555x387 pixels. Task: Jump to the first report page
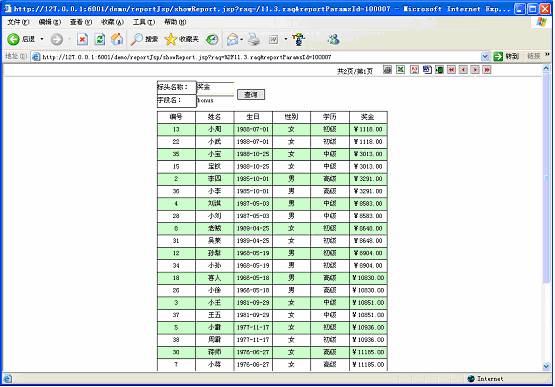click(x=451, y=70)
